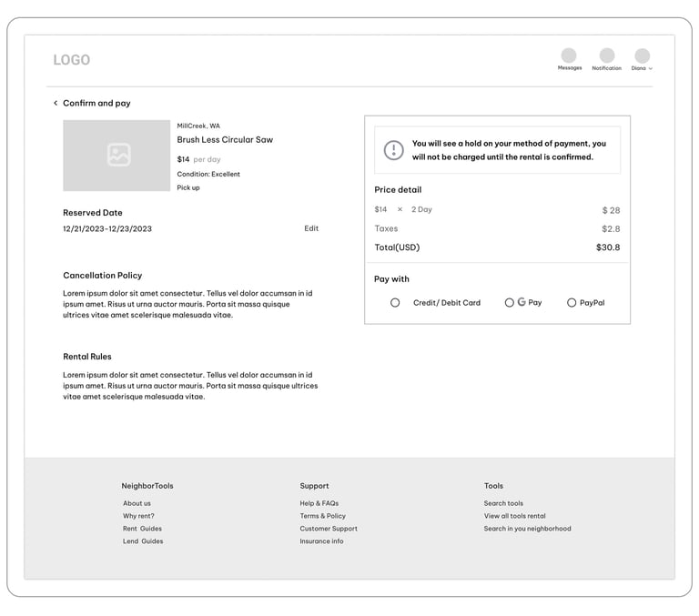Screen dimensions: 699x616
Task: Open Help & FAQs link
Action: (319, 503)
